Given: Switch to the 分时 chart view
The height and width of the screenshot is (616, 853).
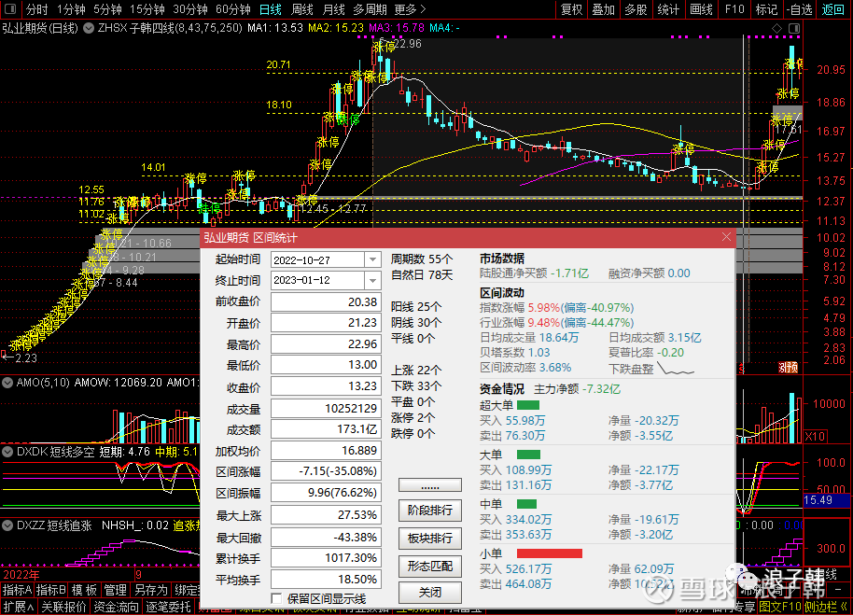Looking at the screenshot, I should pyautogui.click(x=36, y=9).
